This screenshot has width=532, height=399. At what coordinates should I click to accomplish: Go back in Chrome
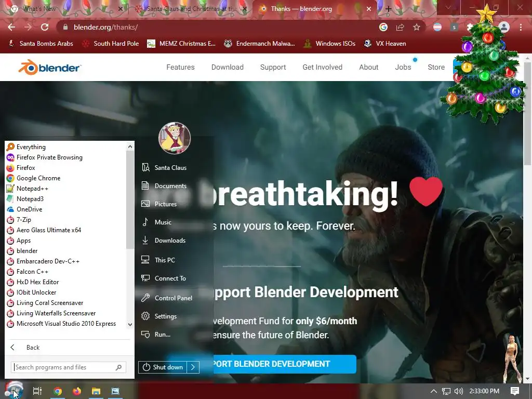pyautogui.click(x=11, y=27)
